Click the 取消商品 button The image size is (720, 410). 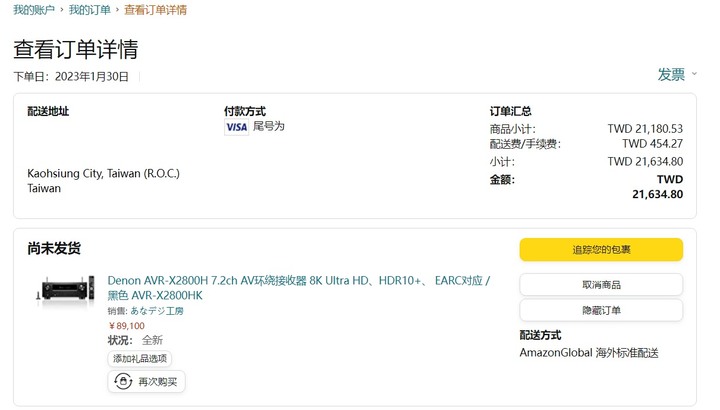point(601,285)
